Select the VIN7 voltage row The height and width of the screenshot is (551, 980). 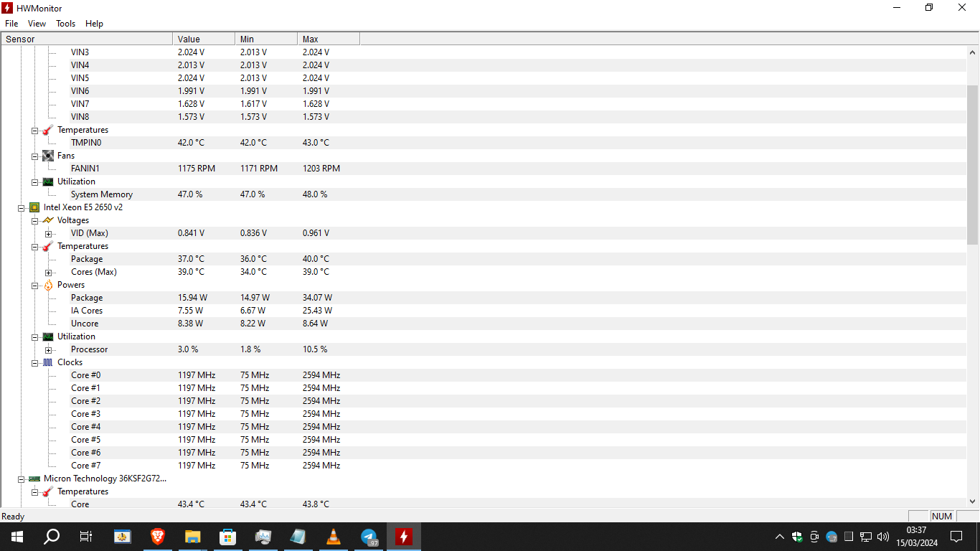(484, 104)
